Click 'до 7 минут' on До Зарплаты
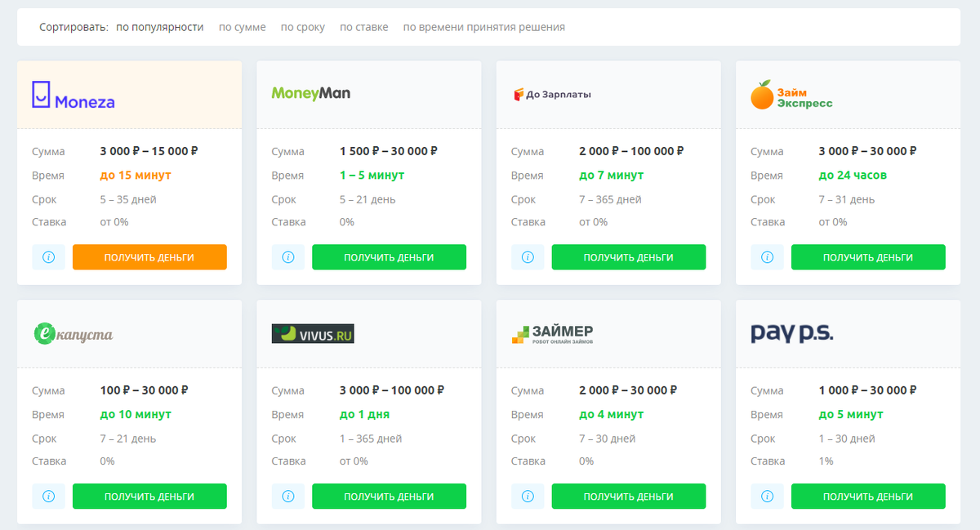The width and height of the screenshot is (980, 530). tap(612, 176)
